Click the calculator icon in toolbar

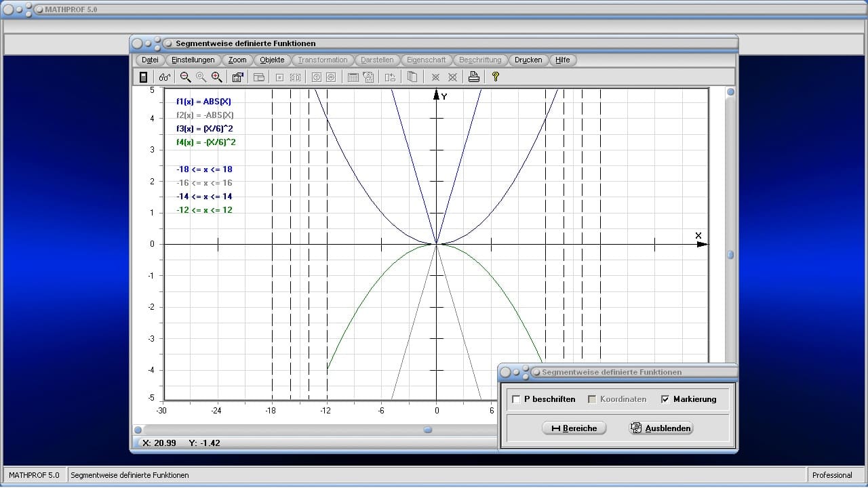(x=143, y=77)
